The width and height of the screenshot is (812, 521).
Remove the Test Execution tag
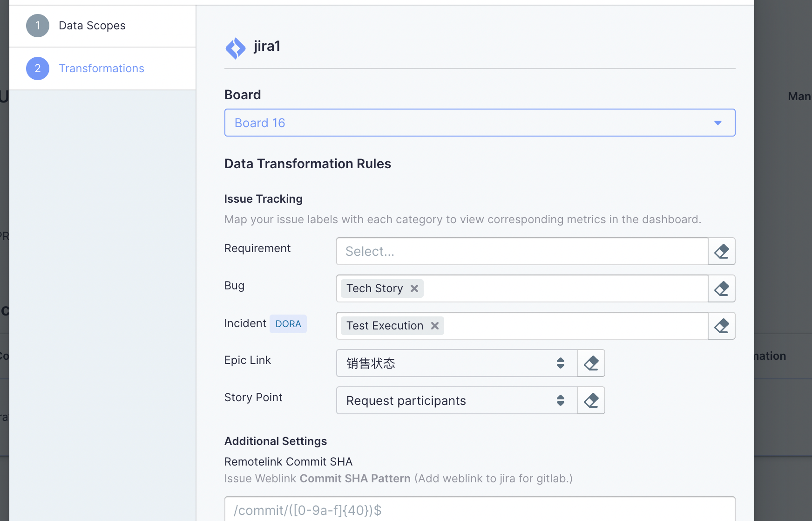click(435, 326)
